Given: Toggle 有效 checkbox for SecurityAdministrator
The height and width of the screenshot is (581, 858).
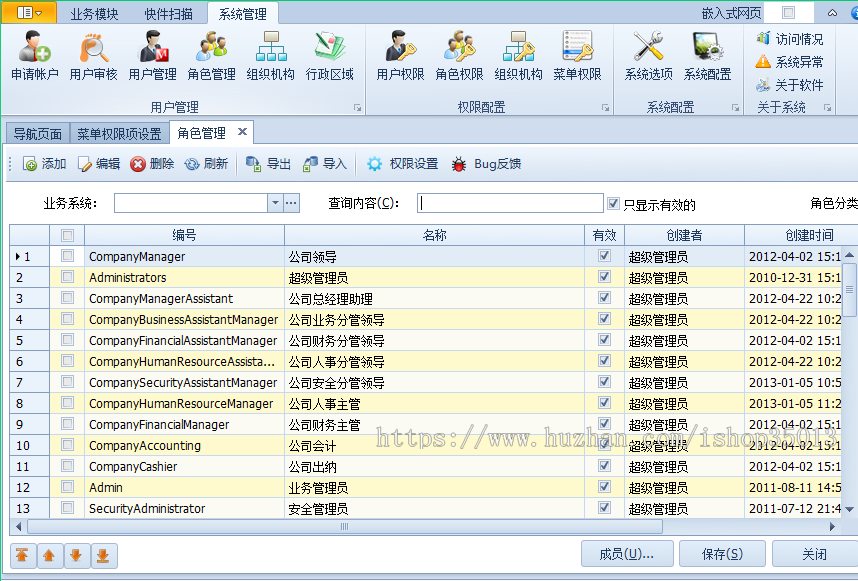Looking at the screenshot, I should click(604, 507).
